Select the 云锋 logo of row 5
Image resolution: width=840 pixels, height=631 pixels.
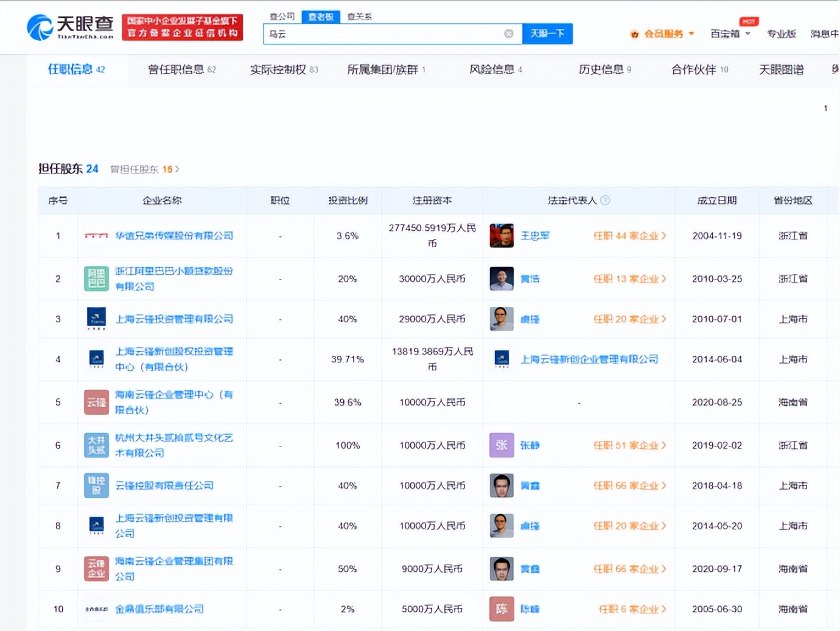(96, 402)
